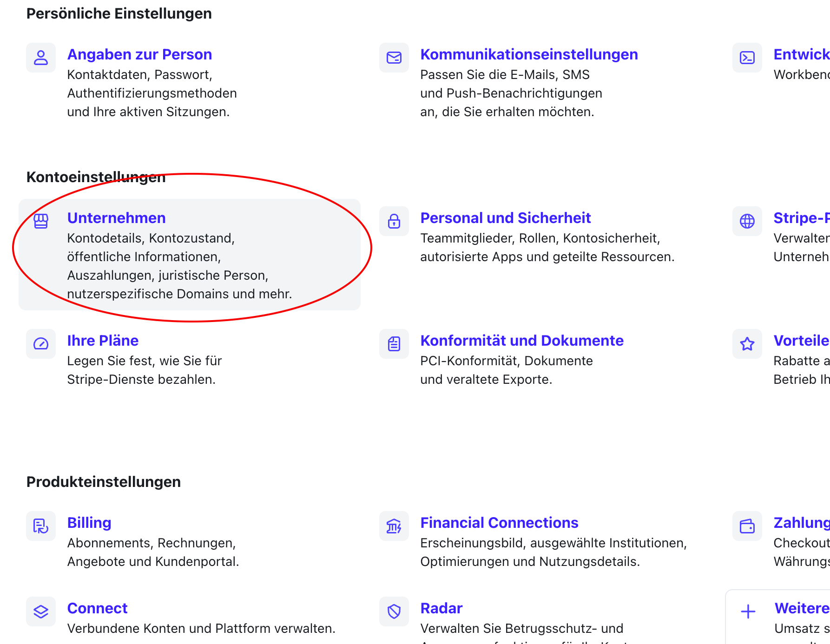Image resolution: width=830 pixels, height=644 pixels.
Task: Click the wallet icon in Produkteinstellungen
Action: (747, 526)
